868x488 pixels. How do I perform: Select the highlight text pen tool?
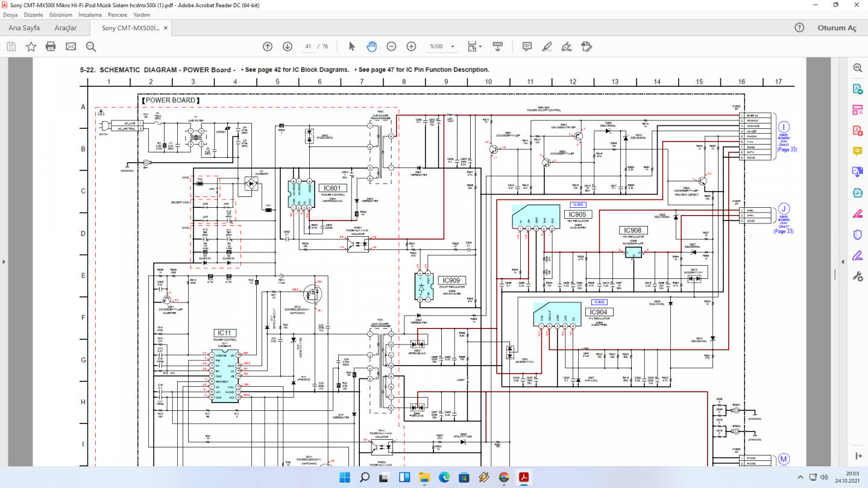tap(547, 46)
